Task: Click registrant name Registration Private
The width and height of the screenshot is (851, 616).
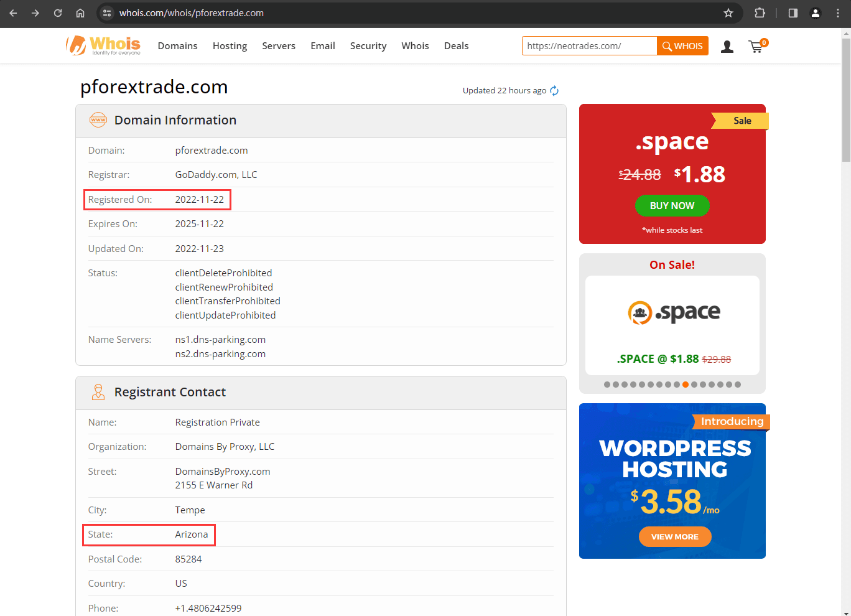Action: (x=217, y=422)
